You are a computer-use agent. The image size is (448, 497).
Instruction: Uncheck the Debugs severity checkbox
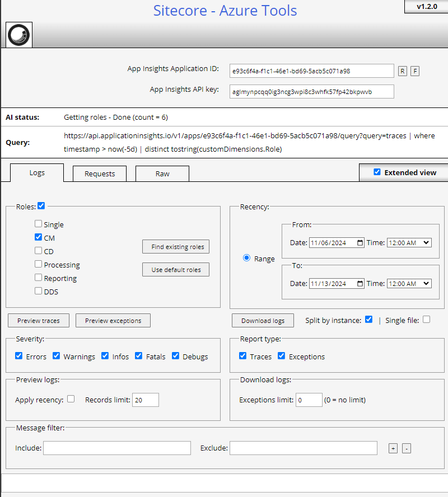pyautogui.click(x=176, y=356)
